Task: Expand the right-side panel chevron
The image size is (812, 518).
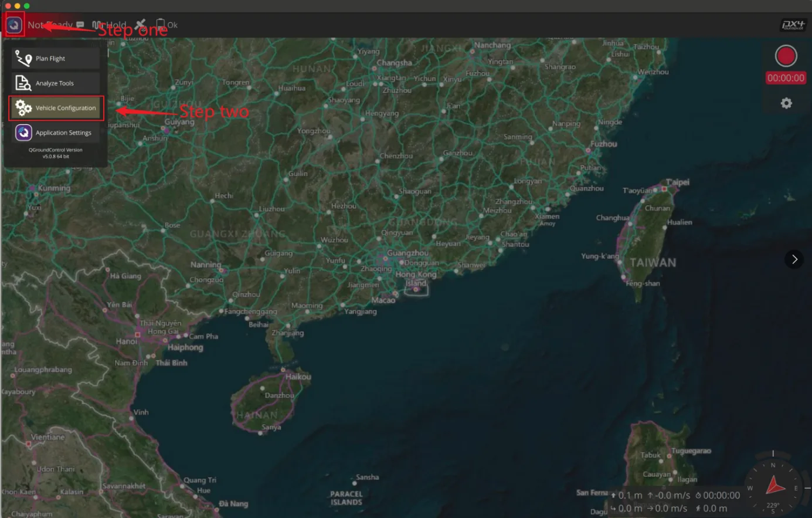Action: (794, 259)
